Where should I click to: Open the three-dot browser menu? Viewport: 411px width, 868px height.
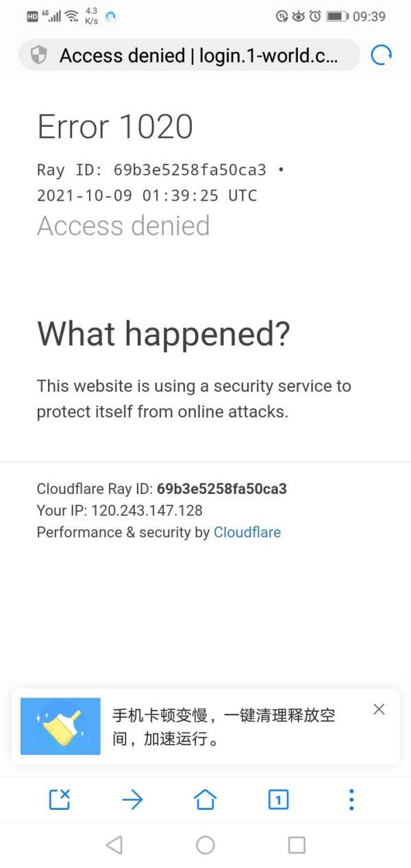(x=351, y=799)
